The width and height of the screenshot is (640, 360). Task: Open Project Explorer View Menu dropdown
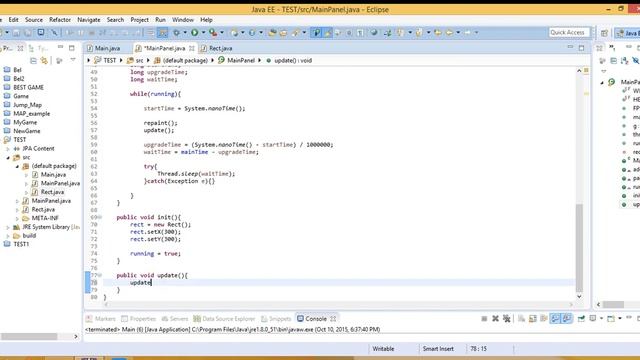73,60
